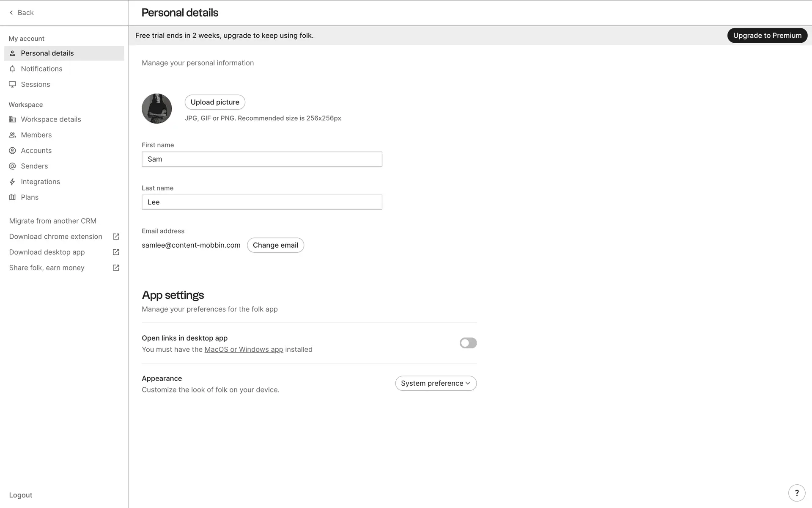The width and height of the screenshot is (812, 508).
Task: Click the bell icon beside Notifications
Action: (x=12, y=69)
